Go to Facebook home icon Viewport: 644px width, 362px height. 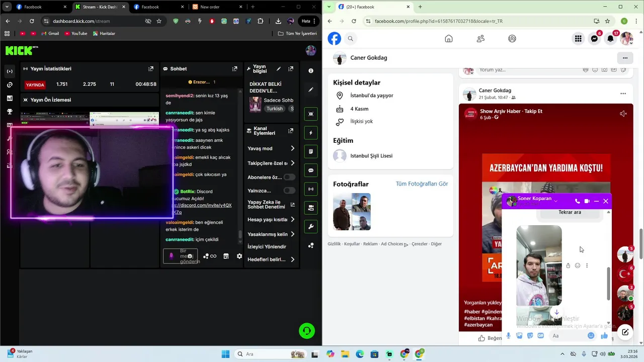coord(449,39)
